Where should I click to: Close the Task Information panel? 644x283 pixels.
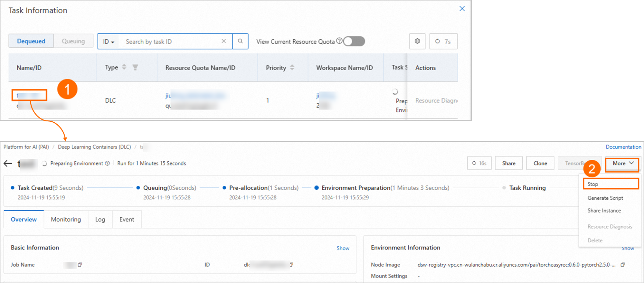[462, 9]
